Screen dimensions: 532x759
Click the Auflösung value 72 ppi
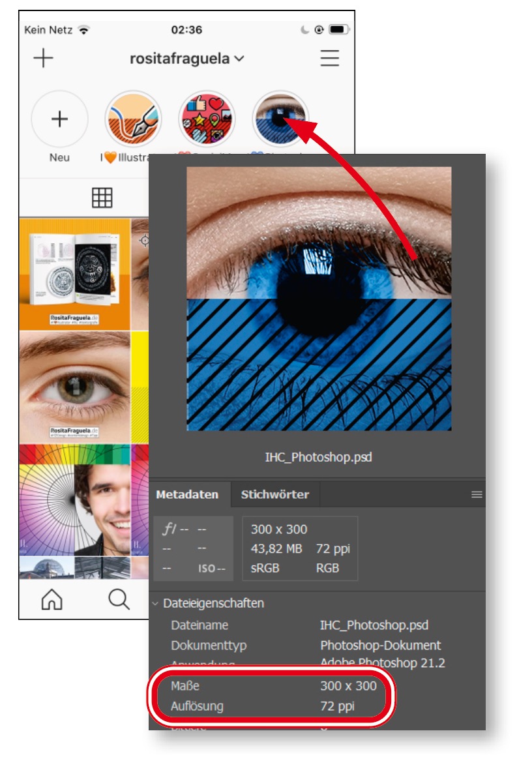pyautogui.click(x=338, y=706)
